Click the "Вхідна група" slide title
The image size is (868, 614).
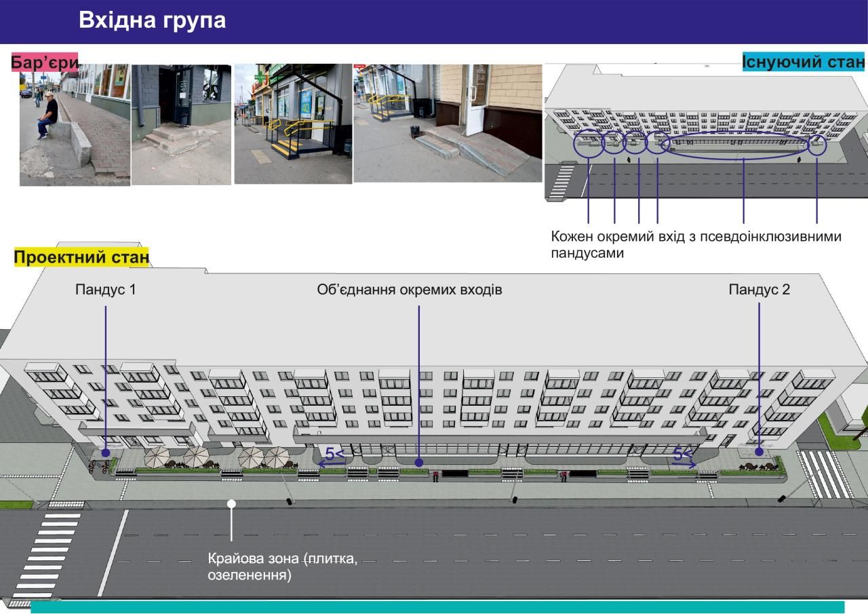tap(152, 20)
